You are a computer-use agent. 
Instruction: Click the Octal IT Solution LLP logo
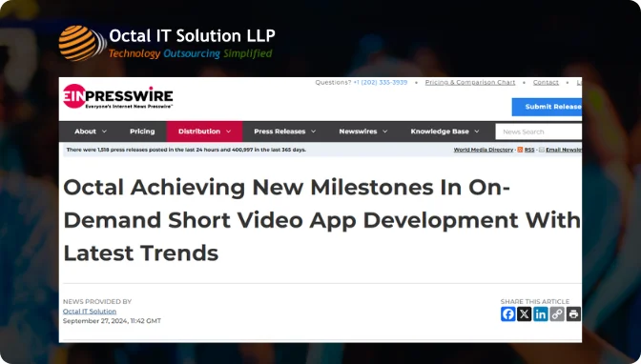click(167, 43)
